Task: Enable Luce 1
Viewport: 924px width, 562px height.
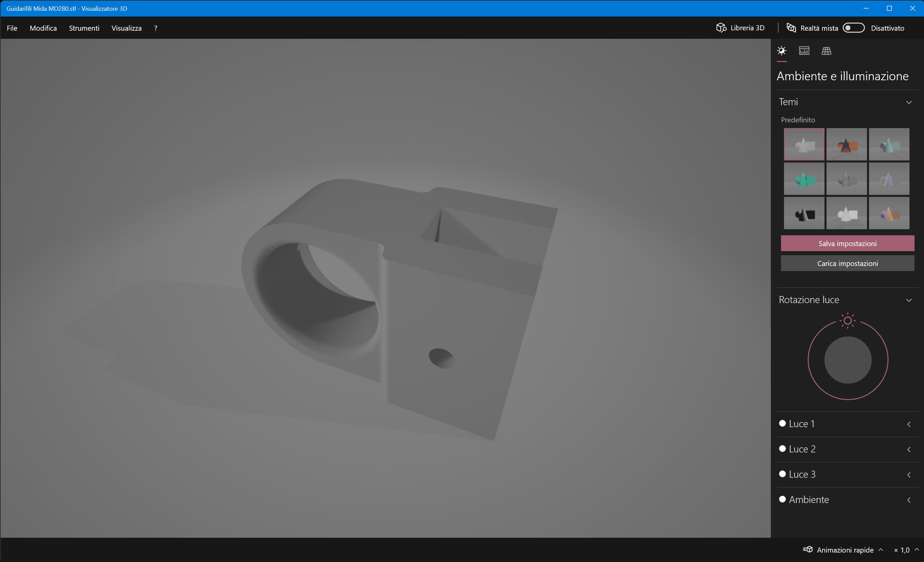Action: (783, 423)
